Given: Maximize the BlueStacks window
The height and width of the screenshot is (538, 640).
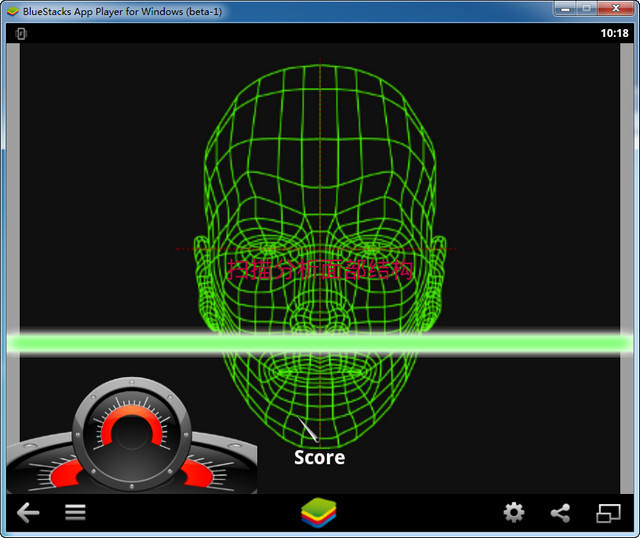Looking at the screenshot, I should 586,9.
